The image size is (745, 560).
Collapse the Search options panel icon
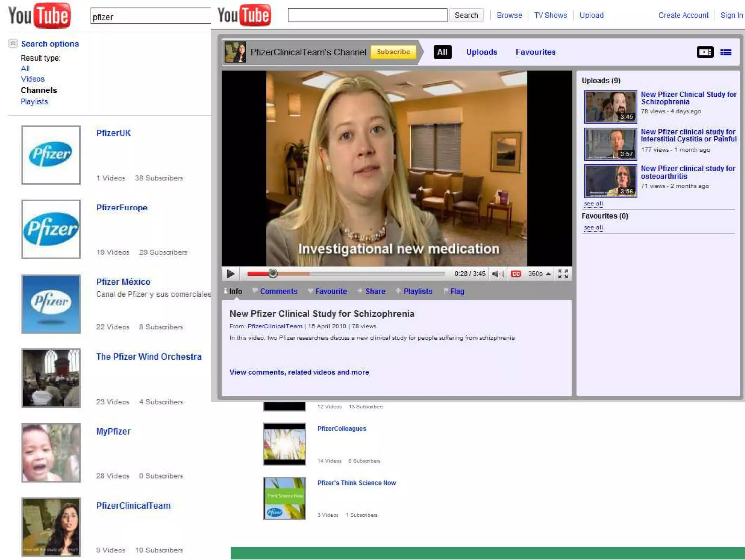[x=13, y=44]
